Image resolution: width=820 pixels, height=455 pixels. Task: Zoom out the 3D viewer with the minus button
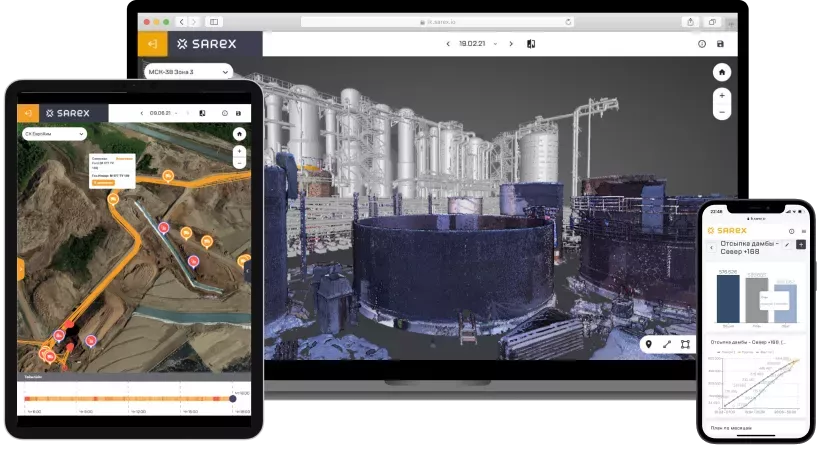[x=722, y=112]
